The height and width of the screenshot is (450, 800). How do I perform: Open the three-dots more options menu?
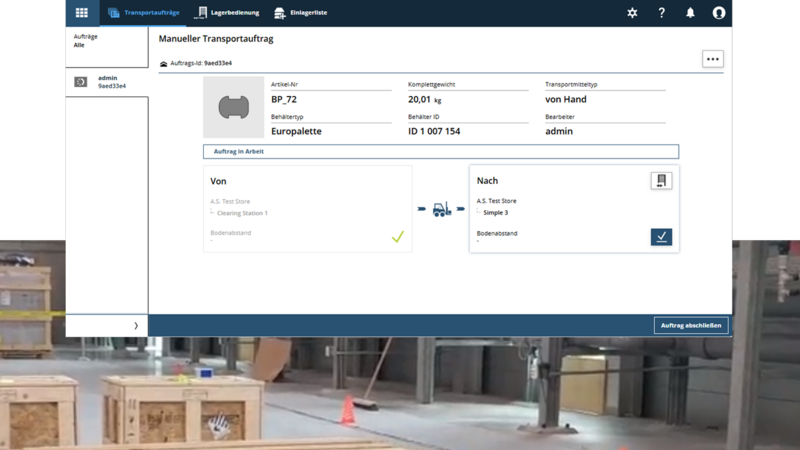(x=712, y=59)
